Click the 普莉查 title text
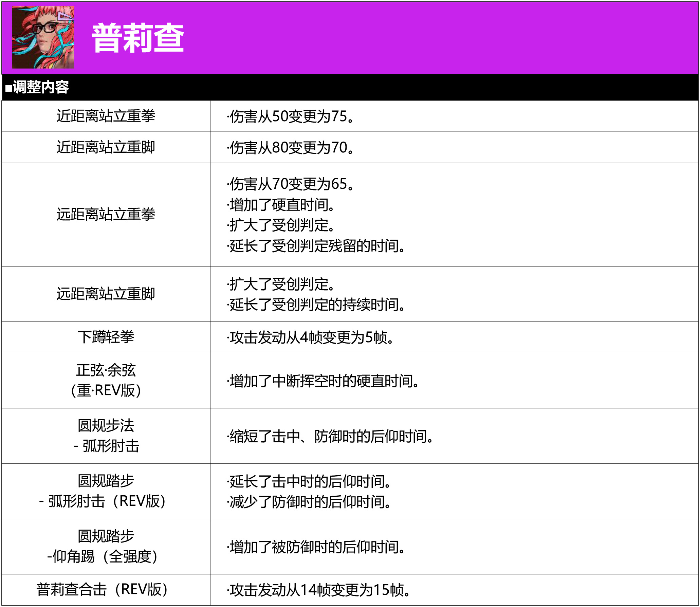 [x=138, y=38]
